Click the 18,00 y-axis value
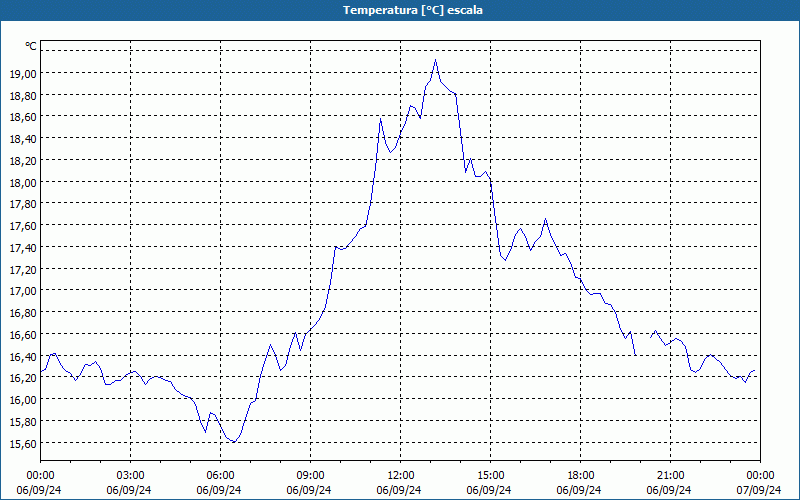Image resolution: width=800 pixels, height=500 pixels. [x=23, y=182]
